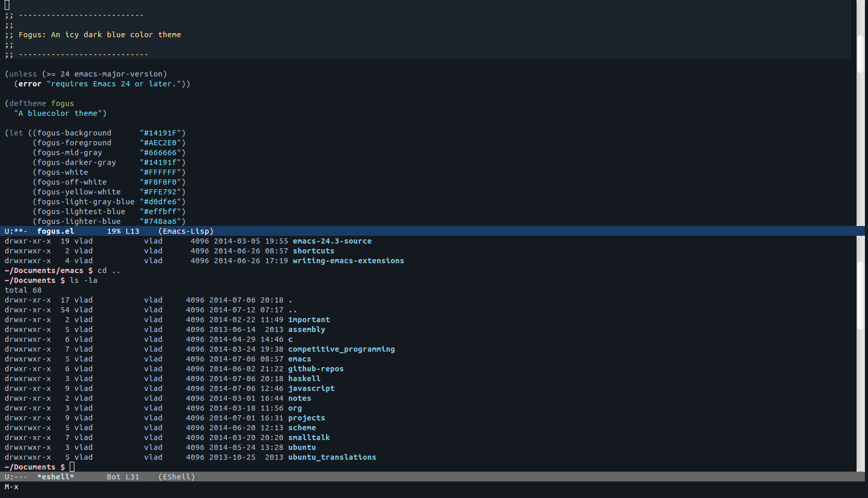
Task: Click the fogus-mid-gray variable name
Action: [69, 153]
